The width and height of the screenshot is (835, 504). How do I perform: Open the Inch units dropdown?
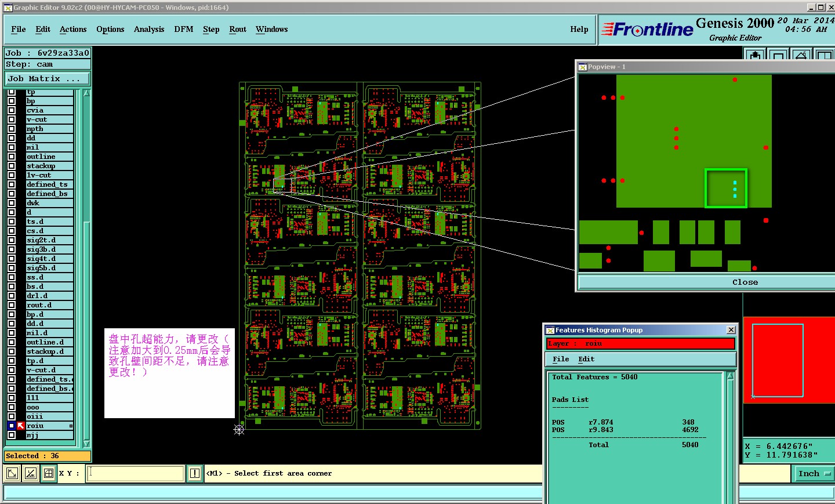coord(814,474)
